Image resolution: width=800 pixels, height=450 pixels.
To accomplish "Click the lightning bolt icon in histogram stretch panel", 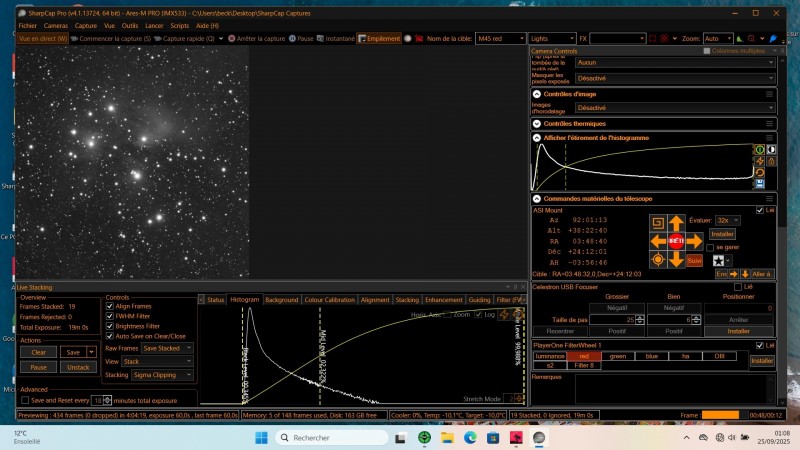I will point(759,161).
